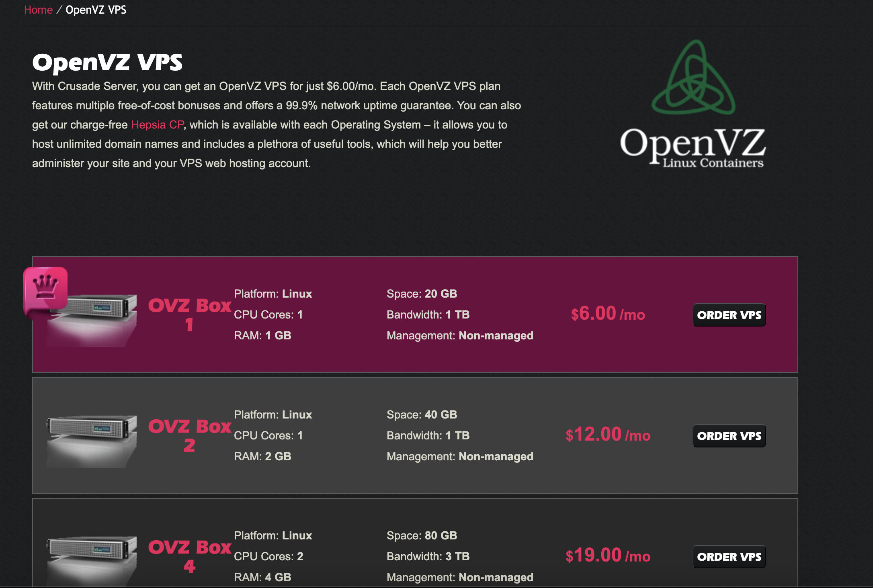Click the OpenVZ VPS breadcrumb text
This screenshot has height=588, width=873.
pos(96,10)
